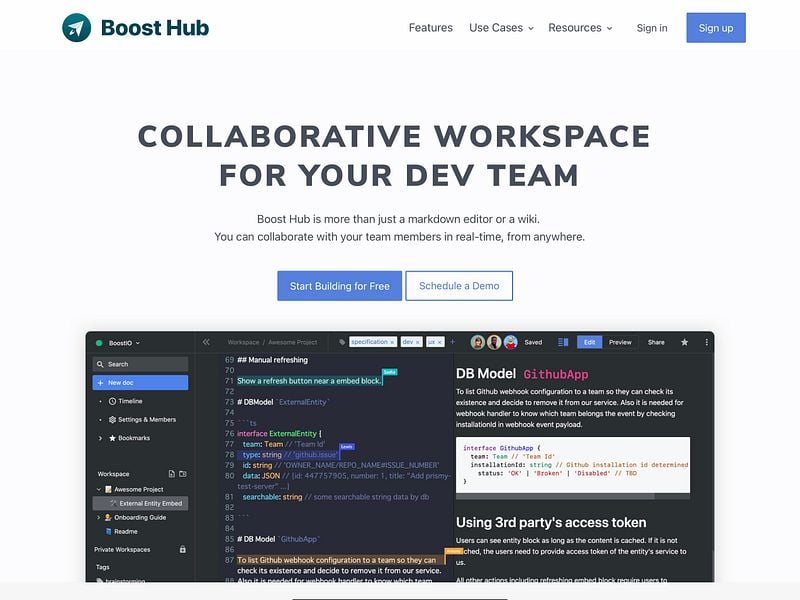Expand the Resources dropdown menu
The image size is (800, 600).
pos(580,28)
